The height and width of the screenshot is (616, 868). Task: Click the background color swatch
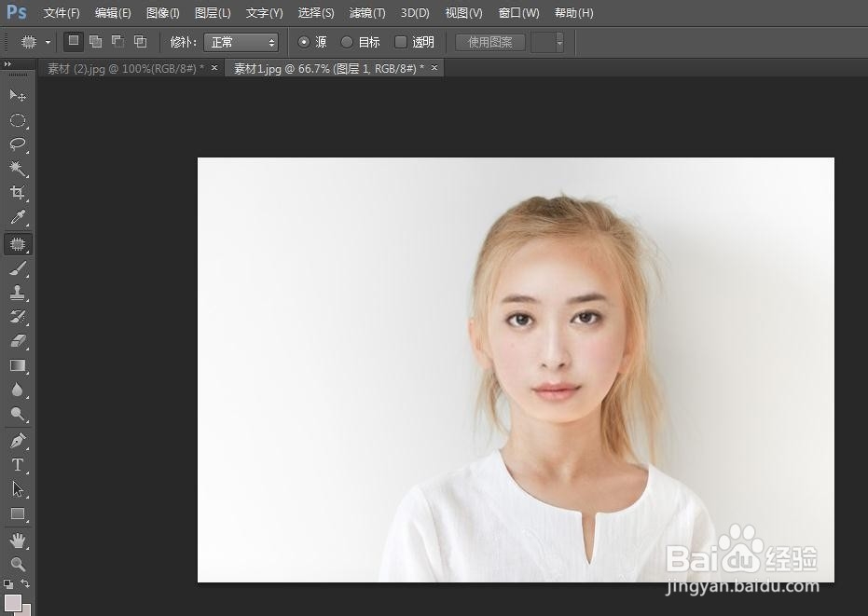[x=26, y=611]
